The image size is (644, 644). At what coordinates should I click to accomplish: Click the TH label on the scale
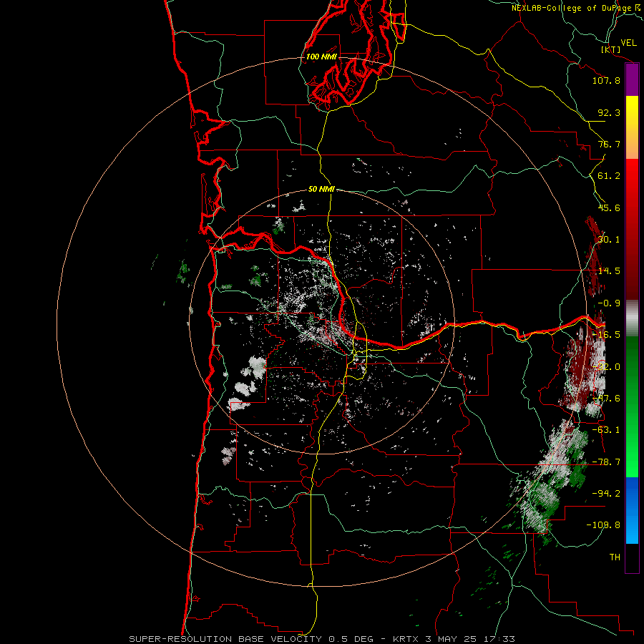click(x=615, y=557)
